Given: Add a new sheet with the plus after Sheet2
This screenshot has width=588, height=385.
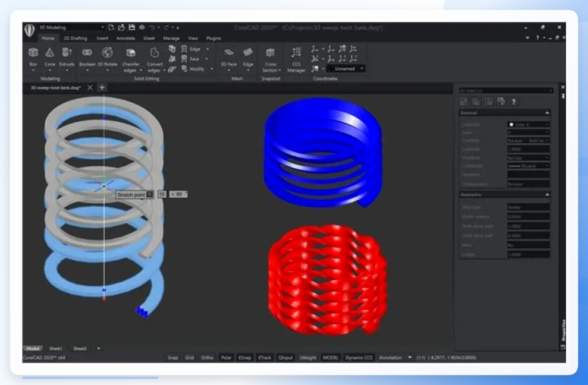Looking at the screenshot, I should [99, 349].
